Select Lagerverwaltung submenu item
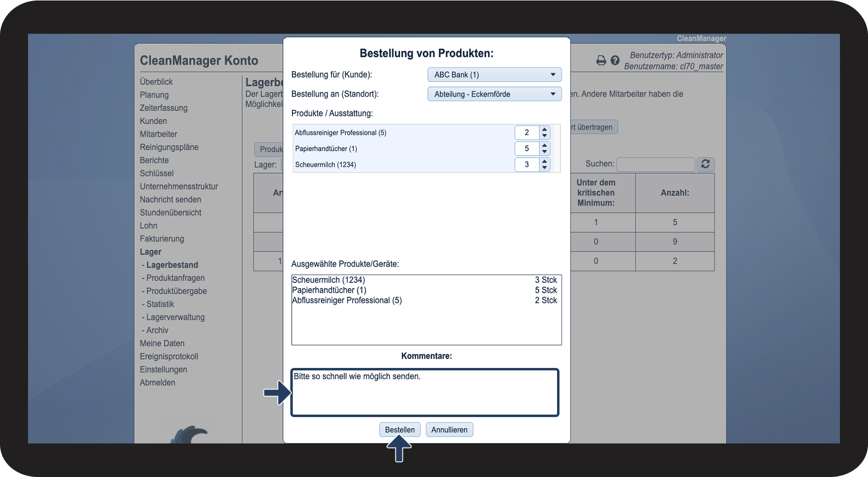This screenshot has height=477, width=868. [175, 317]
